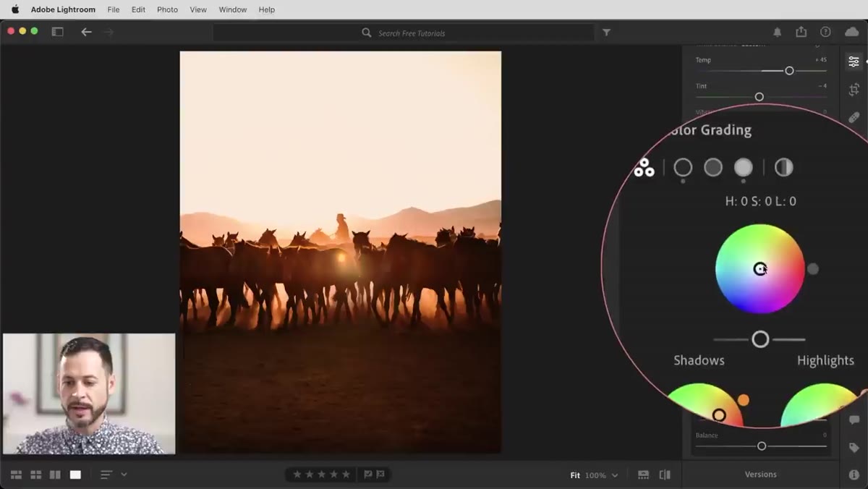Show all three color wheels

pos(644,168)
